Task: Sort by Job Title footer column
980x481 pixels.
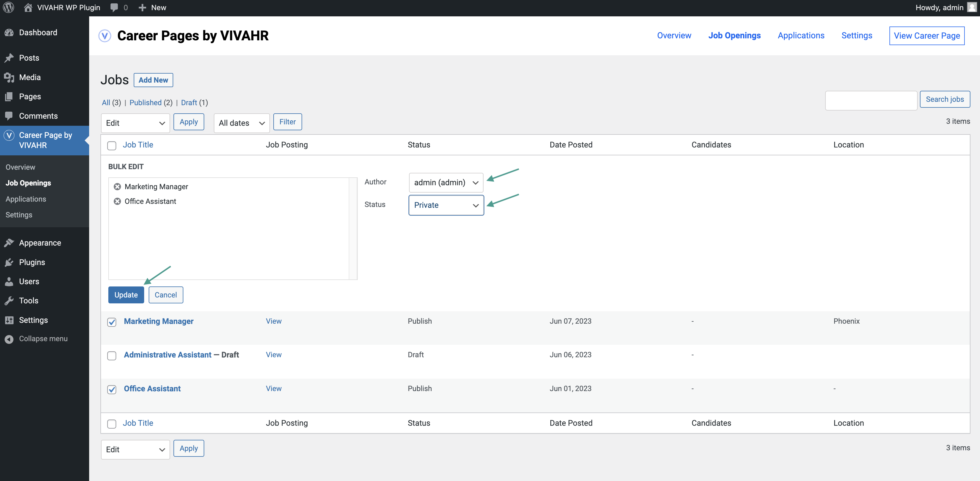Action: tap(138, 423)
